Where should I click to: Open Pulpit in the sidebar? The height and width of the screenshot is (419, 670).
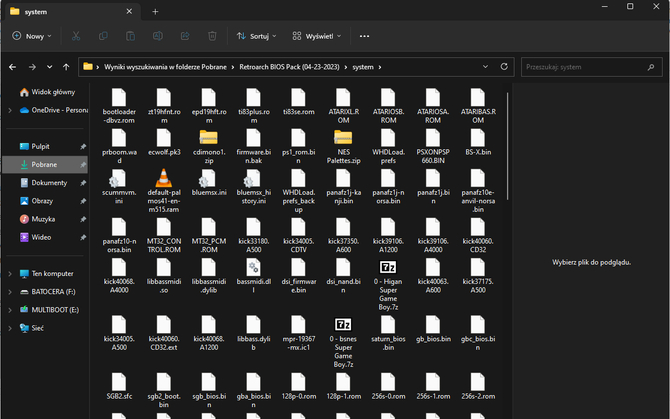(45, 147)
